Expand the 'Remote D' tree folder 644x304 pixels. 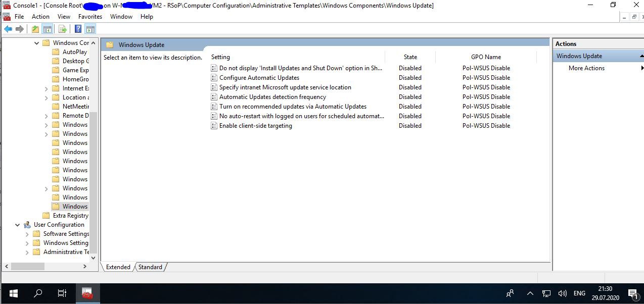pyautogui.click(x=46, y=116)
